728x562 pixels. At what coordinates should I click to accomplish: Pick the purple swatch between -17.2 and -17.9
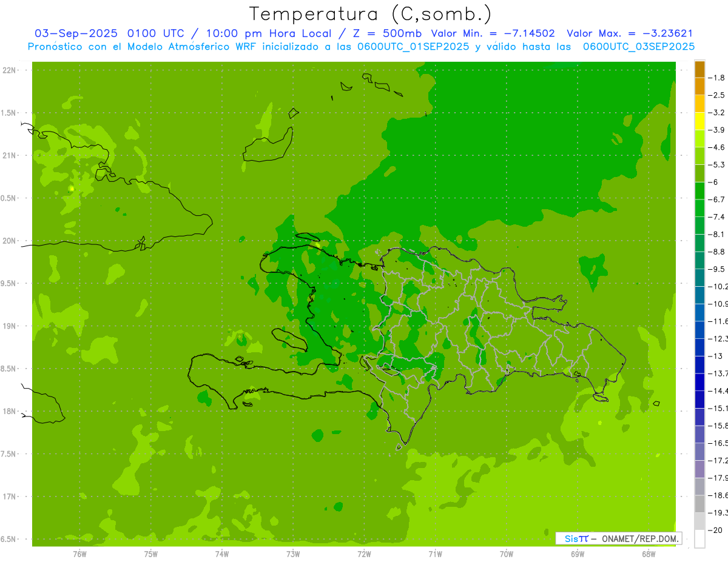pyautogui.click(x=699, y=469)
